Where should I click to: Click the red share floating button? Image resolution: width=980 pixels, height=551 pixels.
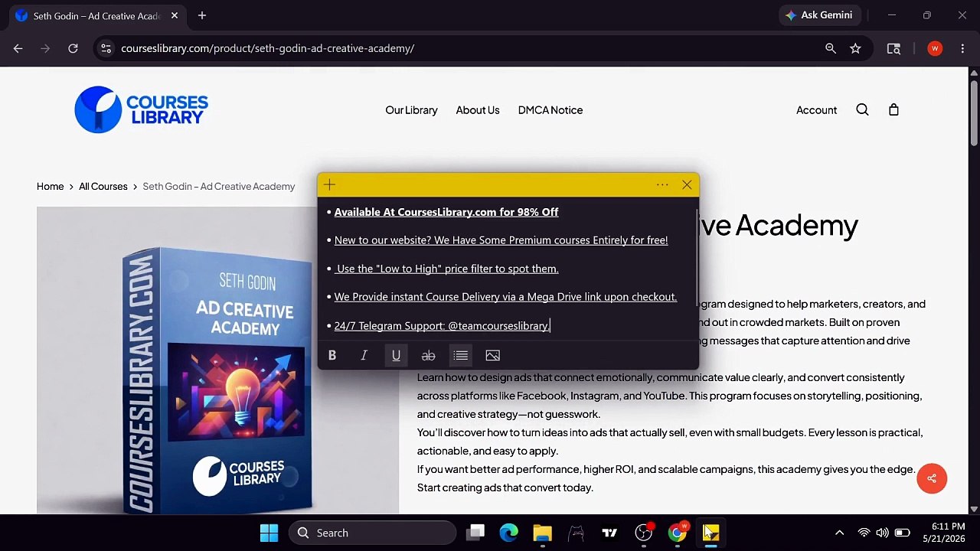coord(932,478)
